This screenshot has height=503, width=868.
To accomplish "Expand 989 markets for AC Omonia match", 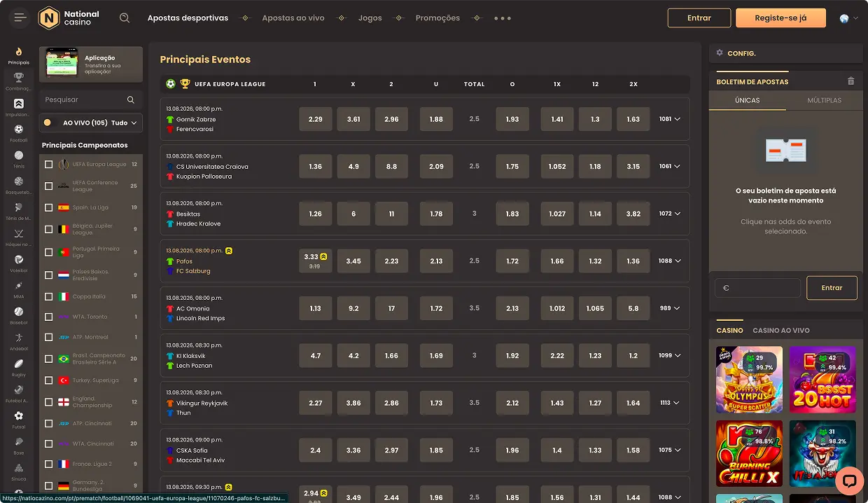I will coord(670,308).
